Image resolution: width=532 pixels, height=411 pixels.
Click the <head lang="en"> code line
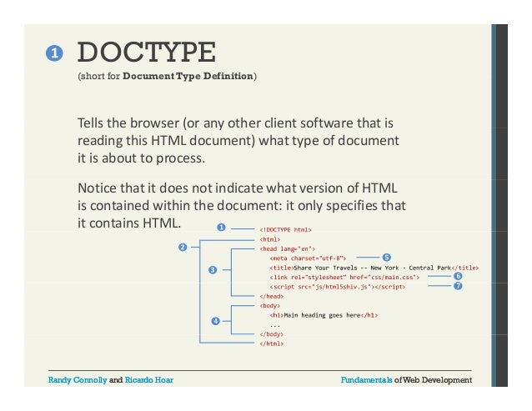coord(288,248)
